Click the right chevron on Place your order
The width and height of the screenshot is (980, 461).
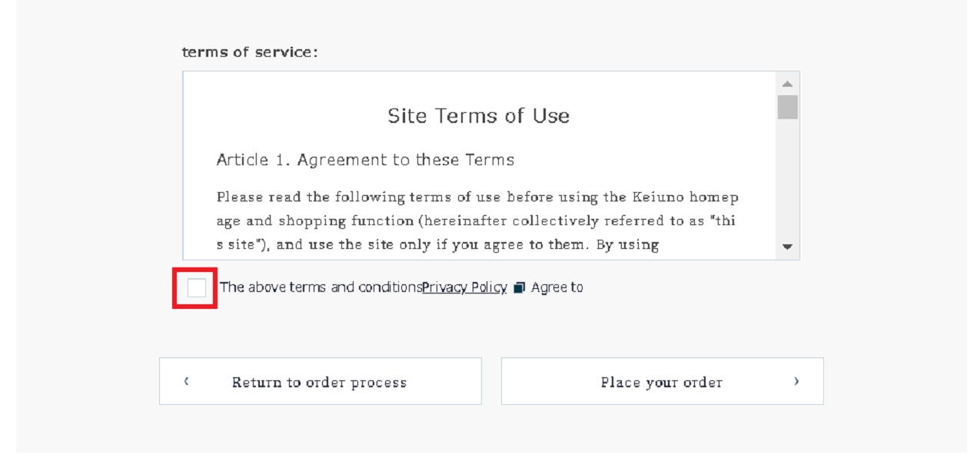click(x=796, y=380)
